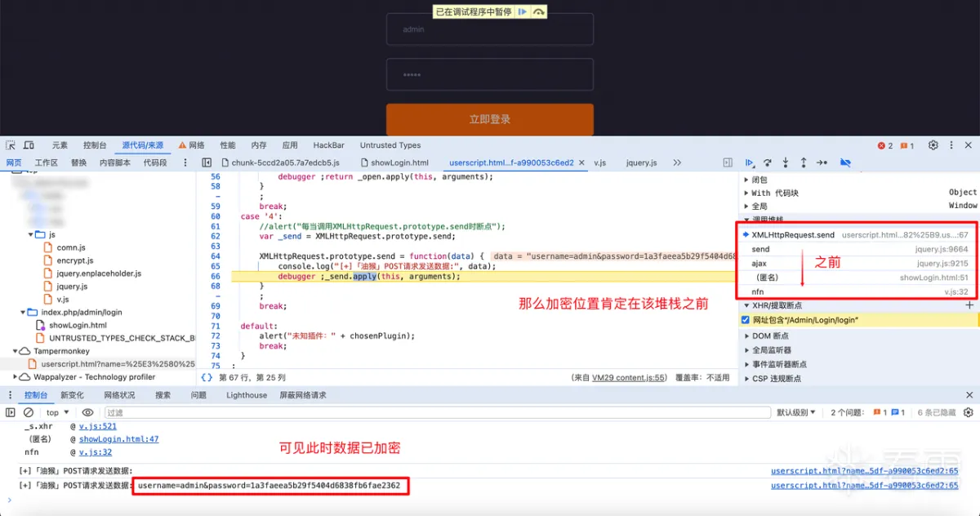
Task: Open the 元素 panel tab
Action: coord(60,145)
